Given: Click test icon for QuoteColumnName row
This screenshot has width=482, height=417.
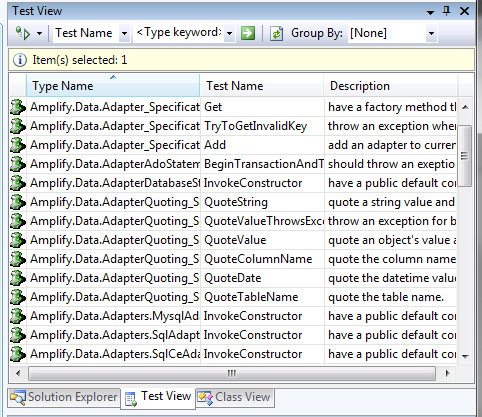Looking at the screenshot, I should click(18, 259).
